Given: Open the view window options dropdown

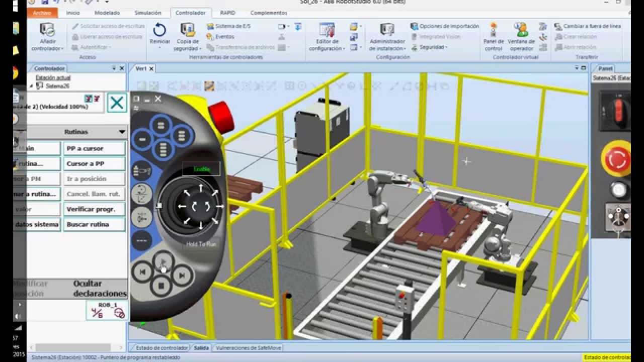Looking at the screenshot, I should (x=577, y=68).
